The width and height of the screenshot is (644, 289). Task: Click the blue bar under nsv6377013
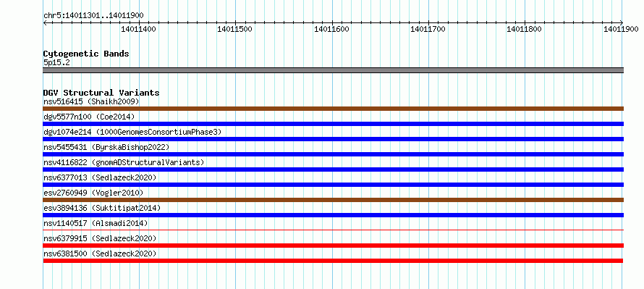[x=333, y=185]
